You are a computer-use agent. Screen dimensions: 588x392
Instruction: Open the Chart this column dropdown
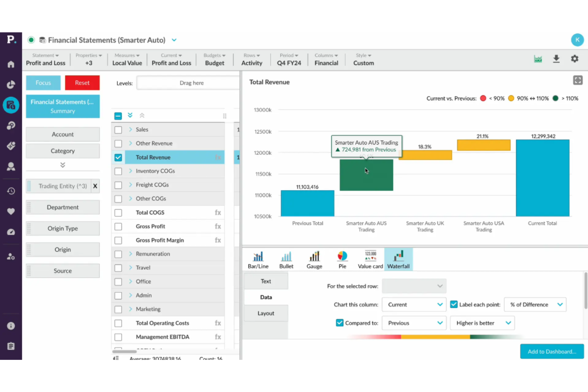tap(414, 305)
